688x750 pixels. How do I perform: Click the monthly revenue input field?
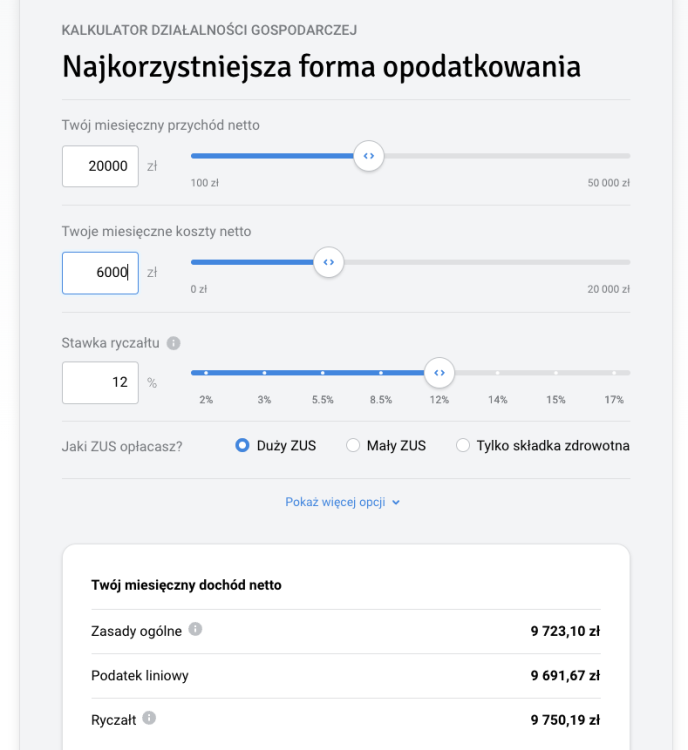coord(100,166)
